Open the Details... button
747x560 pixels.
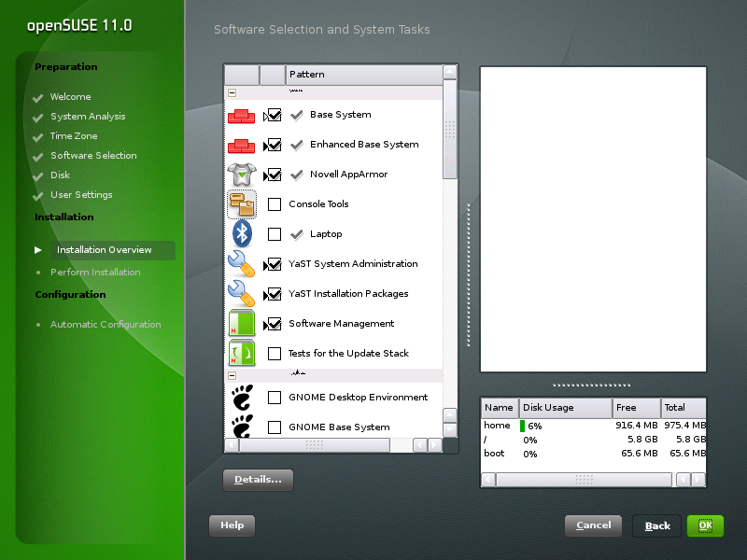click(258, 480)
